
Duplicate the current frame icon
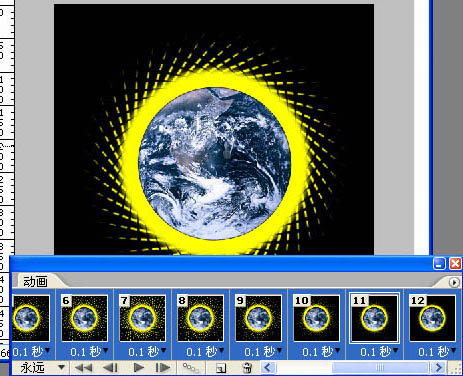220,368
